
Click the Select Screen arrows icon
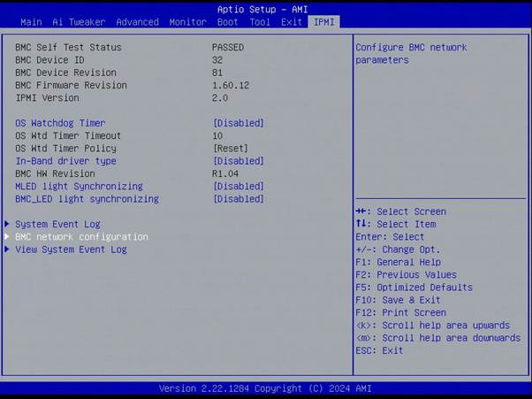(361, 211)
